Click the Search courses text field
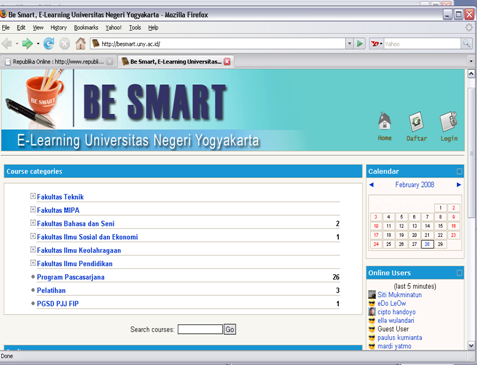The image size is (478, 366). (x=200, y=329)
